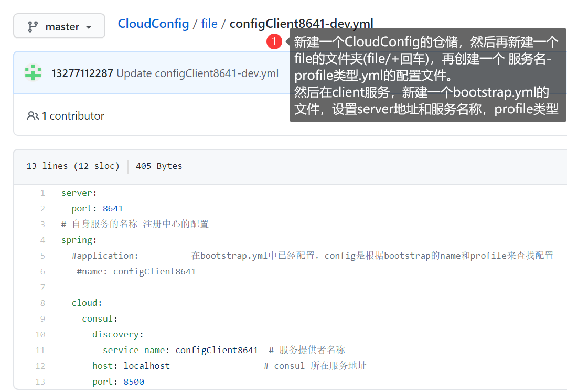Select line number 8

click(x=42, y=303)
